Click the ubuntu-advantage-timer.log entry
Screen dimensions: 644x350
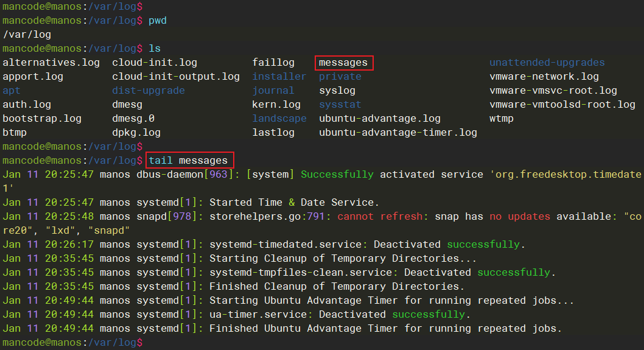tap(398, 133)
